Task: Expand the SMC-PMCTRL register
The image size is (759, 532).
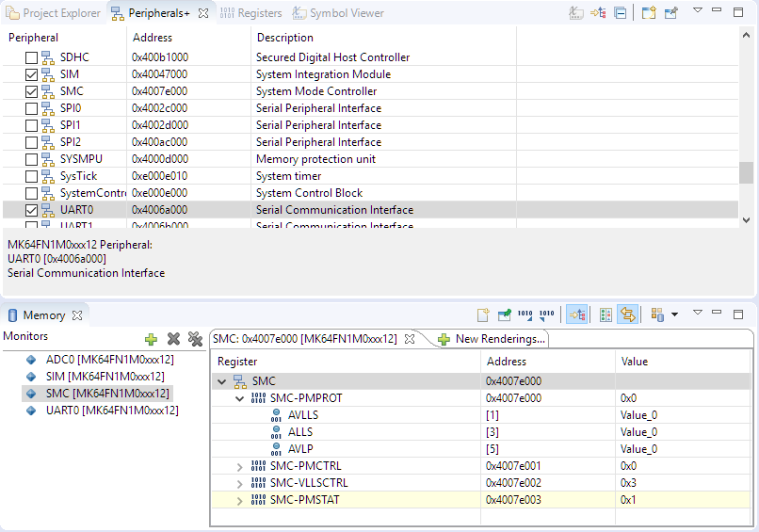Action: pos(239,466)
